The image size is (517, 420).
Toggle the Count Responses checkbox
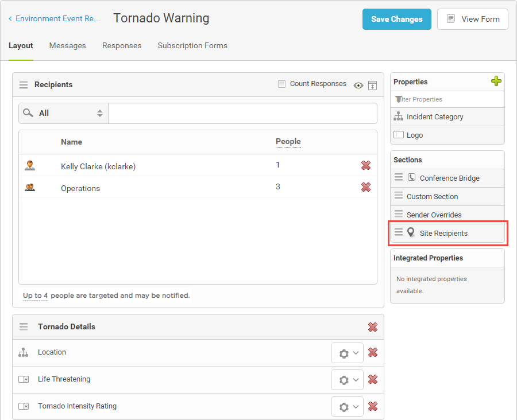pos(281,84)
